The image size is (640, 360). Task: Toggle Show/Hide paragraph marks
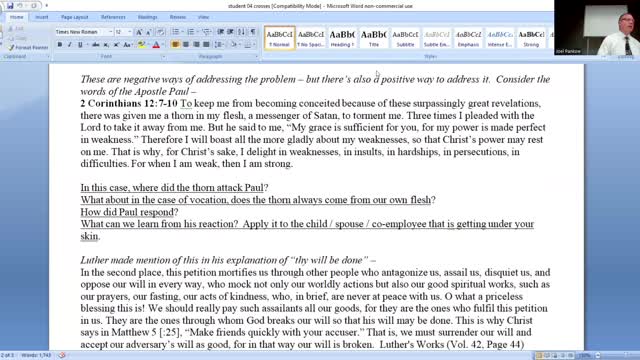[x=253, y=32]
